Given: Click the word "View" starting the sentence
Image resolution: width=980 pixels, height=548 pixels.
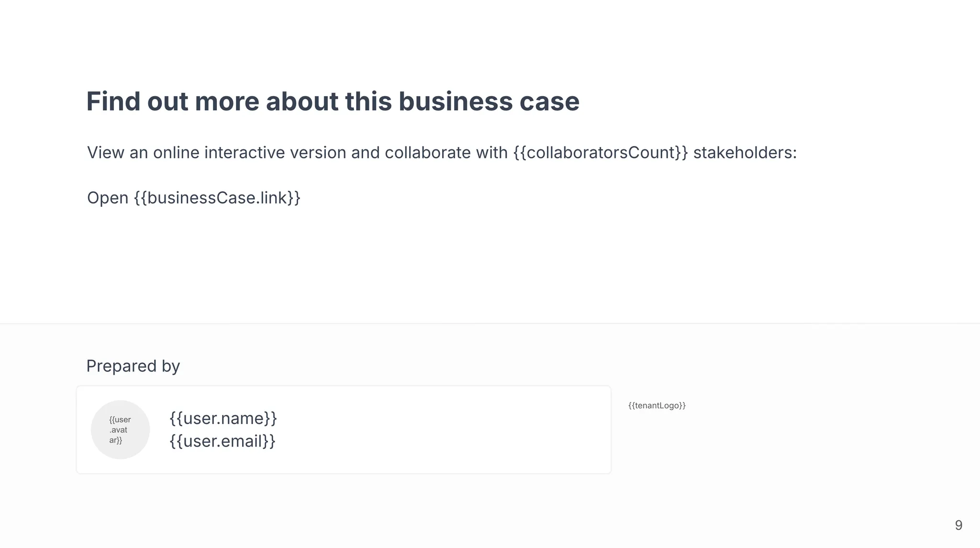Looking at the screenshot, I should [105, 153].
